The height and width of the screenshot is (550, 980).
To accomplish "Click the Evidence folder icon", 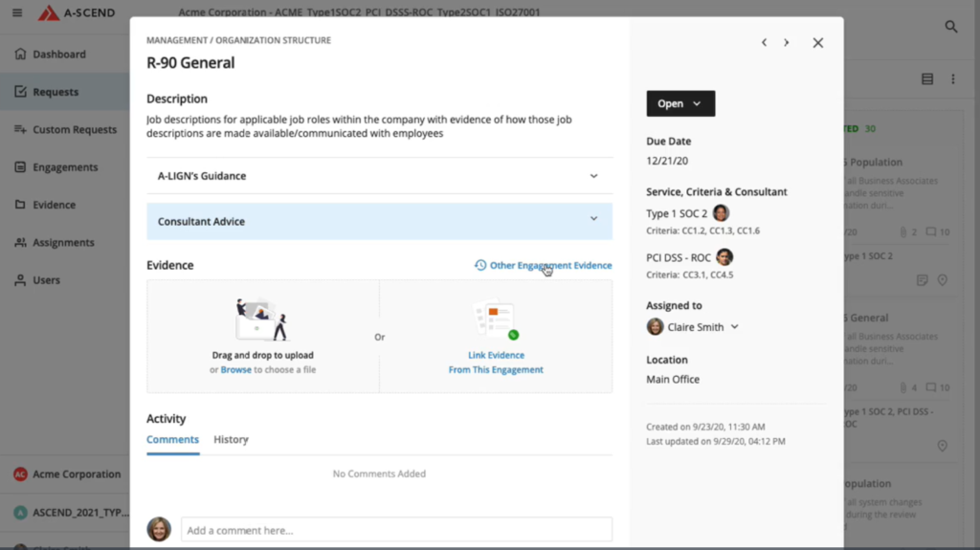I will [x=20, y=204].
